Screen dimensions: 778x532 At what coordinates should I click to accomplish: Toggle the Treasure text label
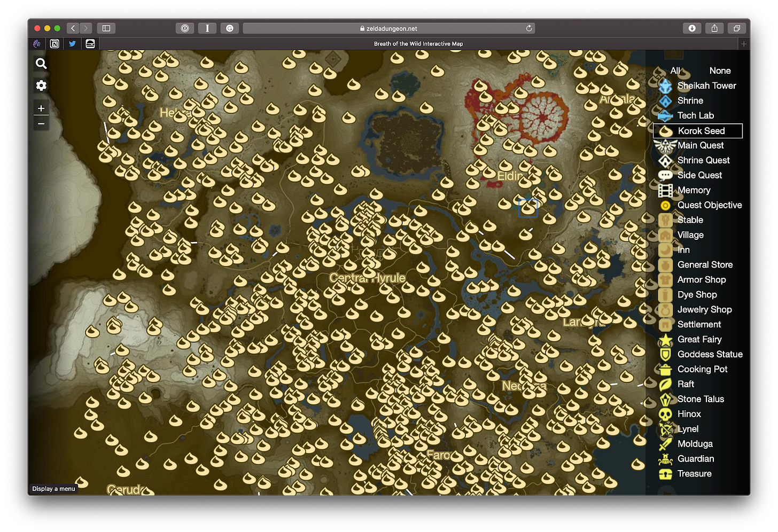coord(694,474)
